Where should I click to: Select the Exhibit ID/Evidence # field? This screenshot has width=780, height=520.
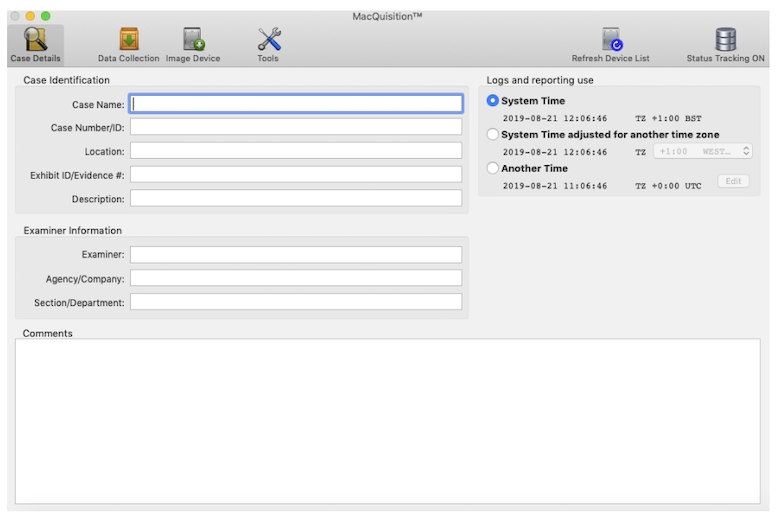coord(296,175)
